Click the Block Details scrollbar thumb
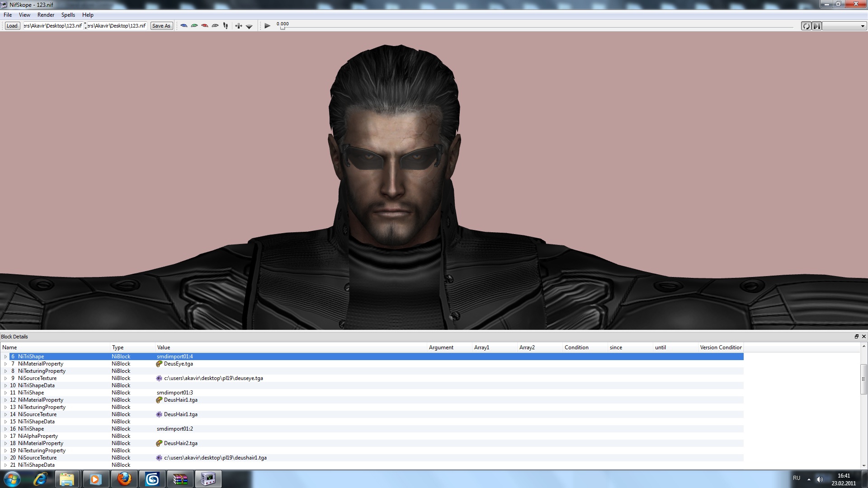 tap(863, 379)
